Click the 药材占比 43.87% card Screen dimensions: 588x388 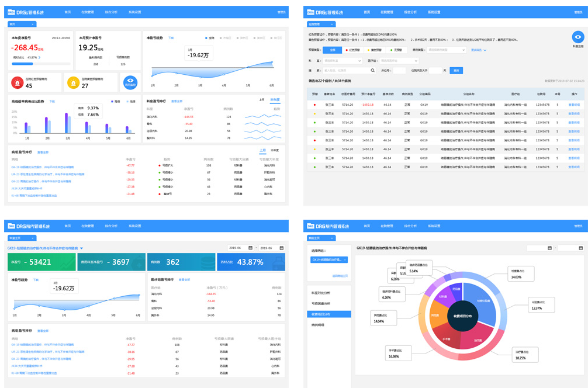click(x=251, y=262)
